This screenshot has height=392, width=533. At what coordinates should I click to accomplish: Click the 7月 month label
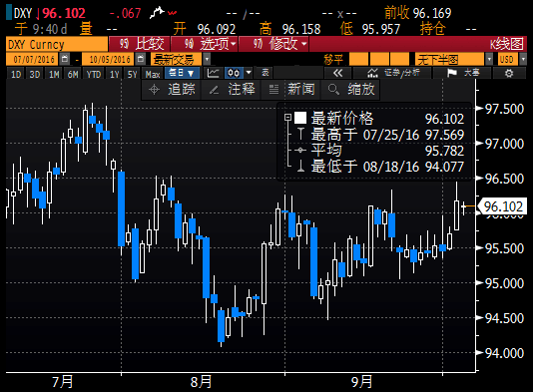pyautogui.click(x=63, y=382)
